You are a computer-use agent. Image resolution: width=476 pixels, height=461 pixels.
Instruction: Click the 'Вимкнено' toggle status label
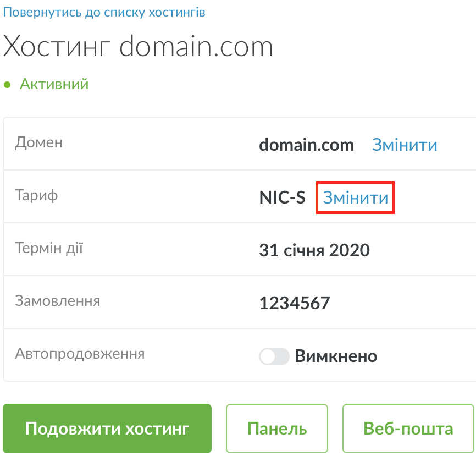click(x=336, y=356)
